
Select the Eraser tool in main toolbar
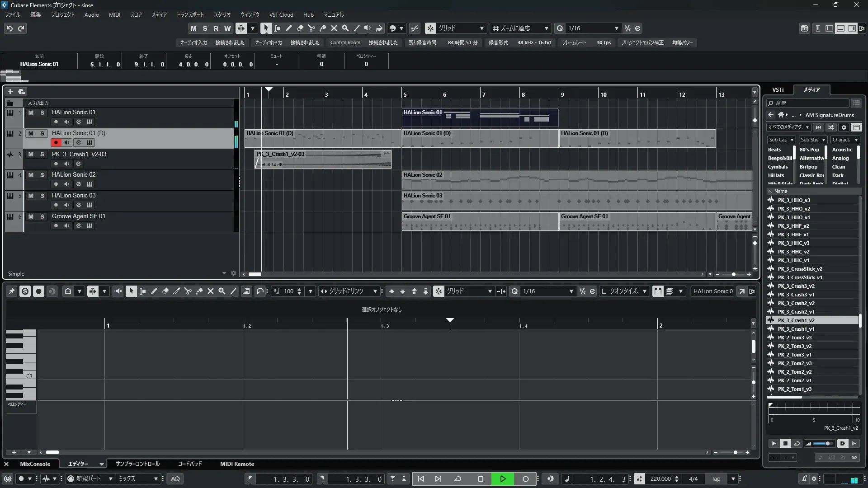(300, 28)
